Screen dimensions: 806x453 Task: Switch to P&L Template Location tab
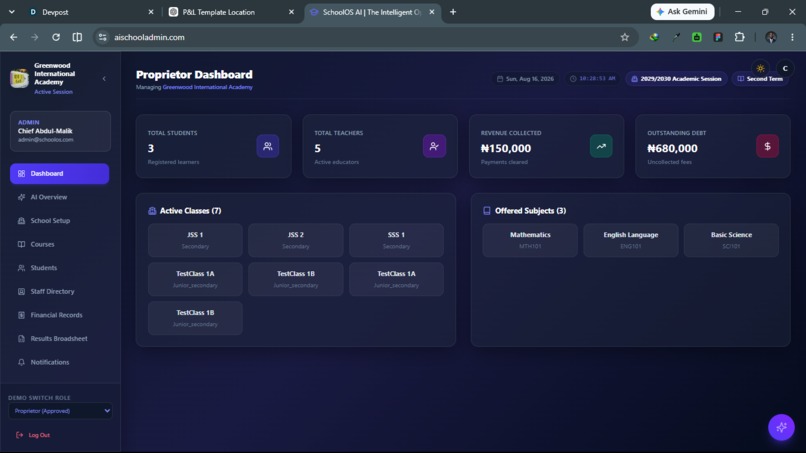click(x=231, y=12)
